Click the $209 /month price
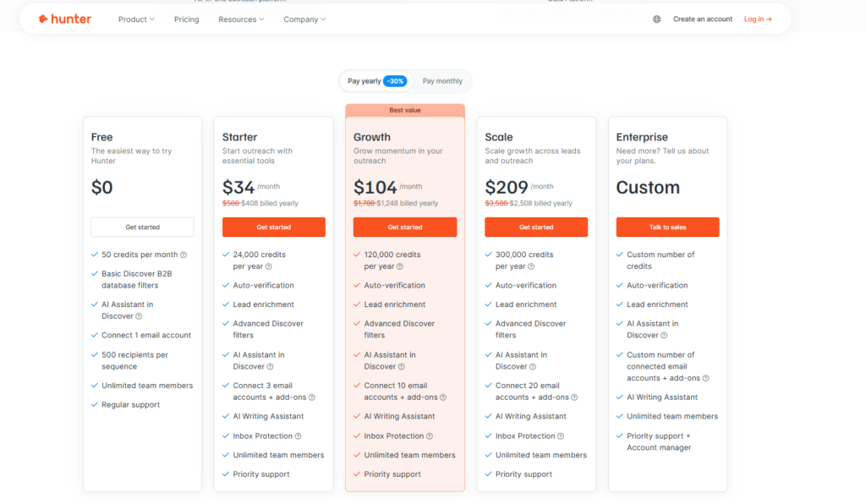The image size is (866, 504). coord(519,187)
